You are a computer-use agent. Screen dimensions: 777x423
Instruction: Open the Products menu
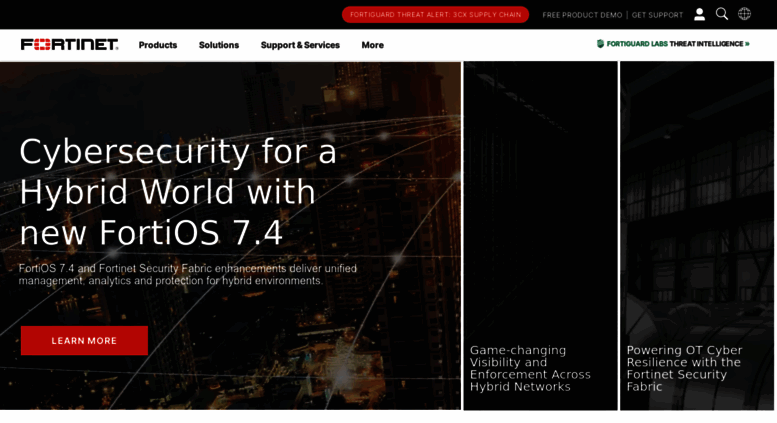tap(158, 45)
